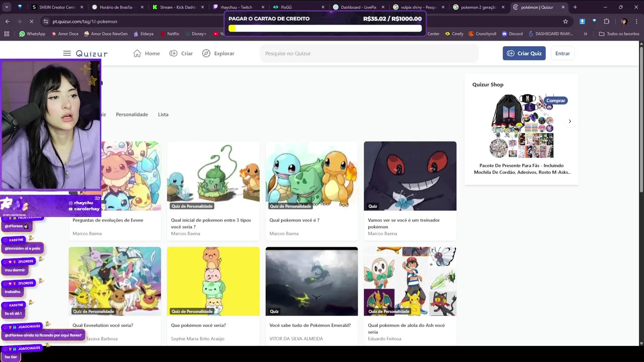This screenshot has height=362, width=644.
Task: Open the Criar menu item
Action: pos(181,53)
